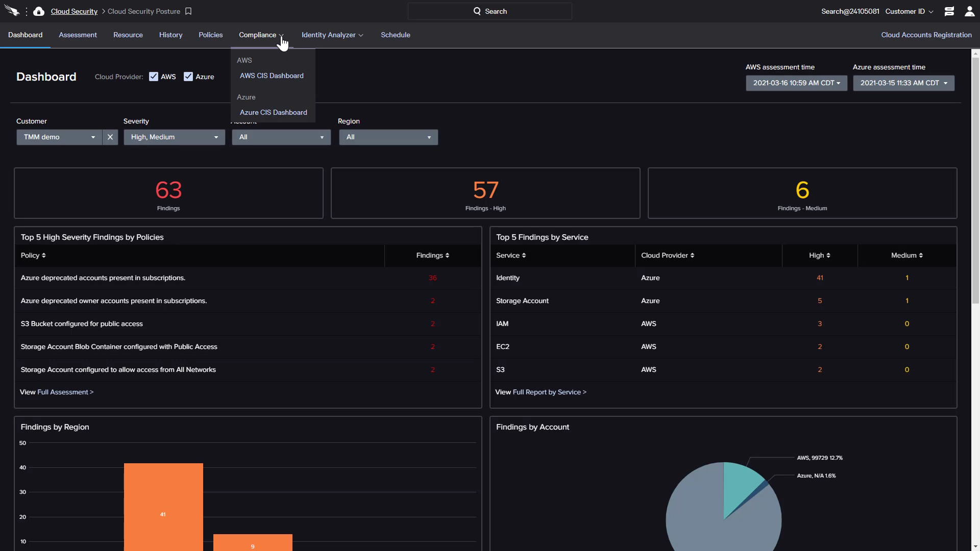This screenshot has width=980, height=551.
Task: Switch to the History tab
Action: [170, 35]
